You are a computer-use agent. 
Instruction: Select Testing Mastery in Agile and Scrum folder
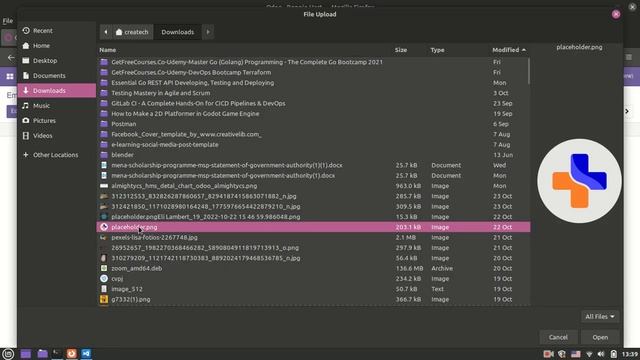point(313,93)
